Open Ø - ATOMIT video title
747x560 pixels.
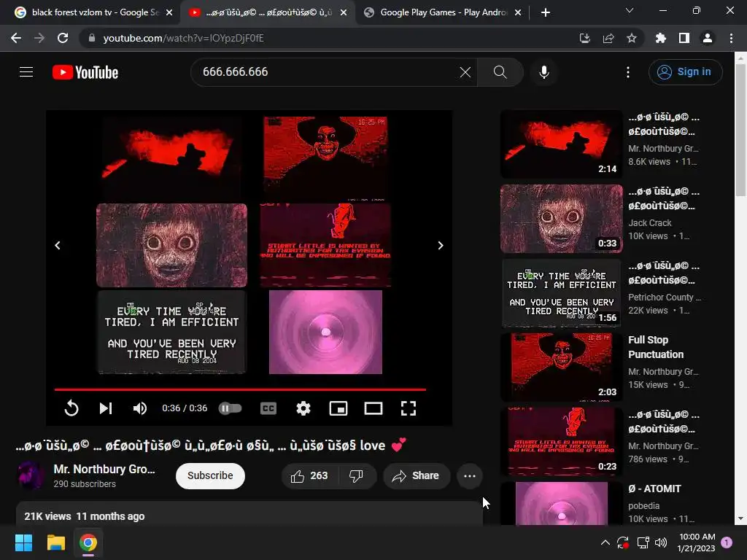click(x=654, y=489)
